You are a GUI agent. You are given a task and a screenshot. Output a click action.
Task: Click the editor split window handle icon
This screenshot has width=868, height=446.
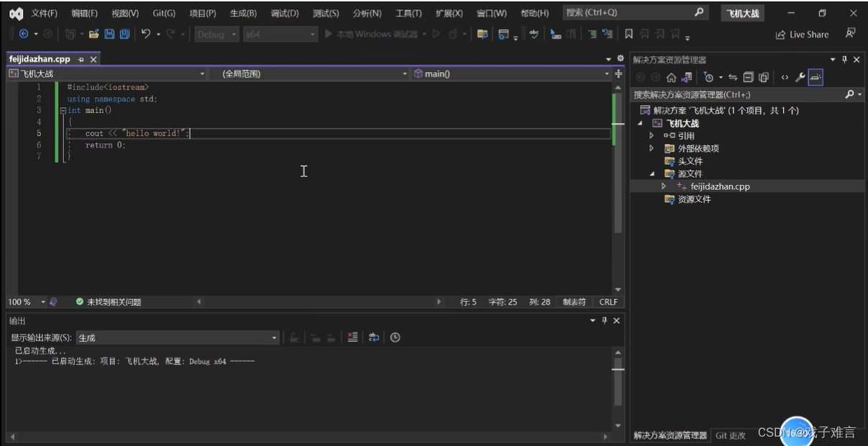[x=618, y=73]
